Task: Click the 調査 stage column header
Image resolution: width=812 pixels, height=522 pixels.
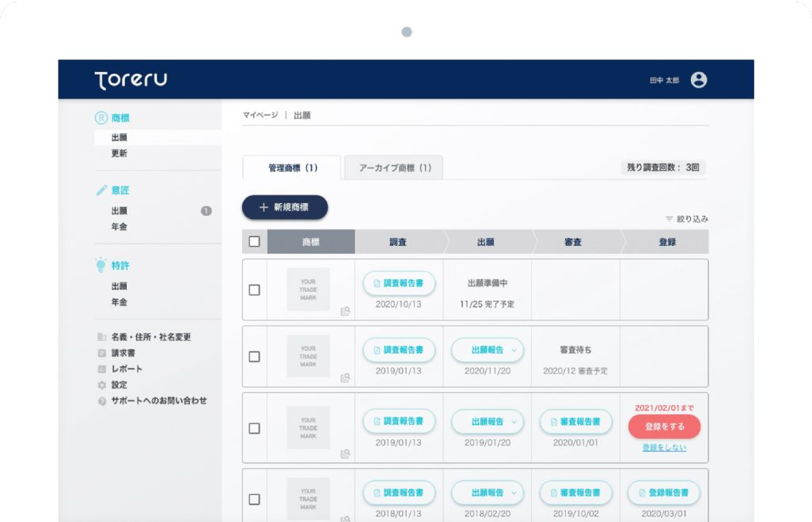Action: click(x=398, y=241)
